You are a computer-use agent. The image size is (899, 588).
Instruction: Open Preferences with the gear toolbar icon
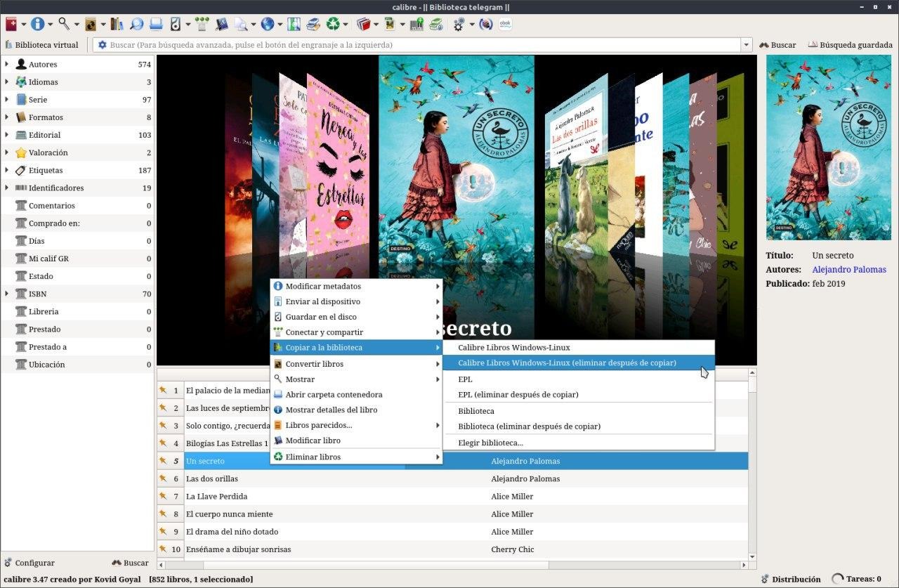(x=459, y=24)
